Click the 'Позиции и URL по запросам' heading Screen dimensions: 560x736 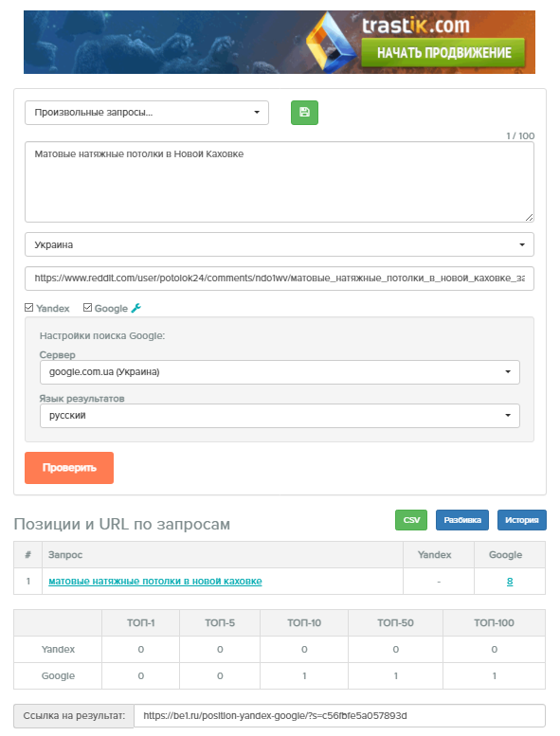click(122, 524)
